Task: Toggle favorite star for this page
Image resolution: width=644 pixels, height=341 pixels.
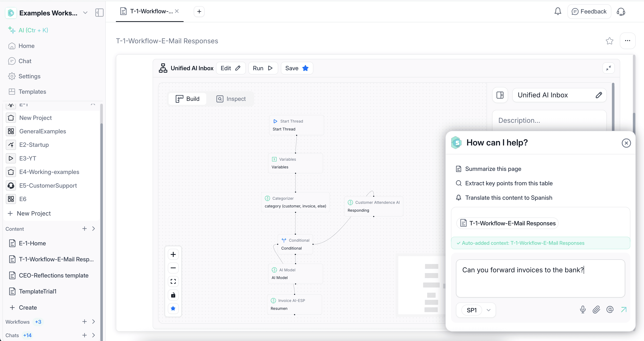Action: coord(609,41)
